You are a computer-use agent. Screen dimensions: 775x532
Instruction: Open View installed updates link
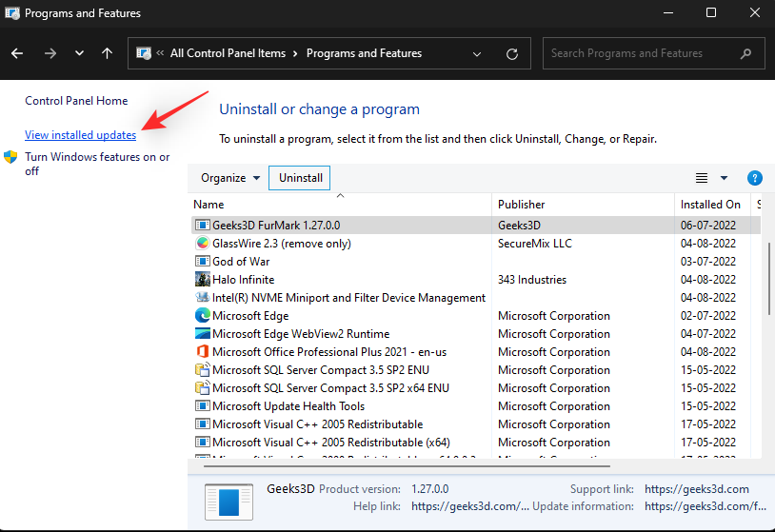click(81, 135)
